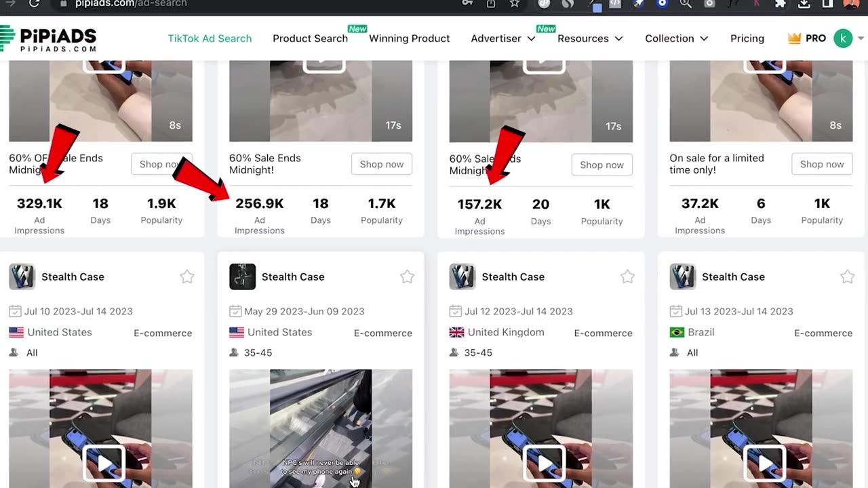Open advertiser avatar on the Brazil card
The width and height of the screenshot is (868, 488).
coord(683,277)
